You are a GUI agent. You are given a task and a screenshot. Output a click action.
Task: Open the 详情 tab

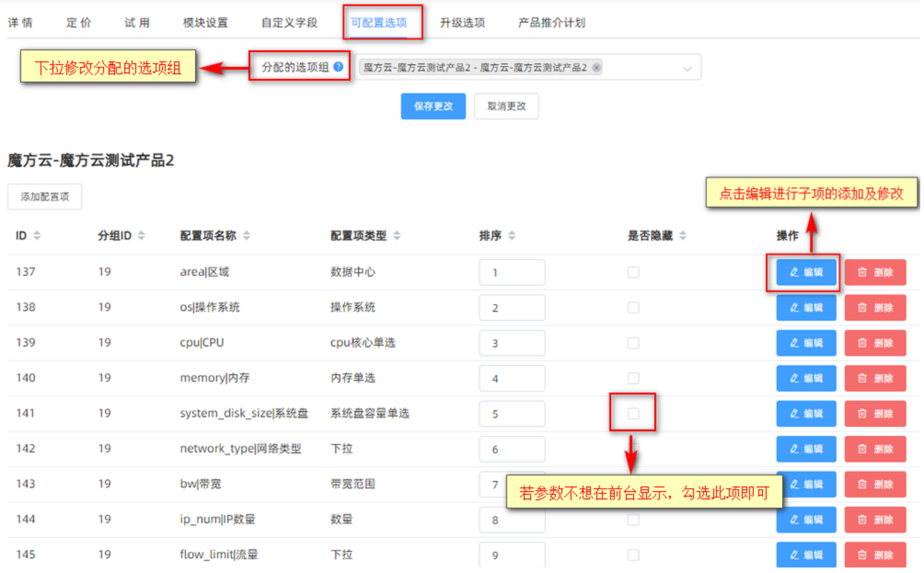click(x=20, y=23)
